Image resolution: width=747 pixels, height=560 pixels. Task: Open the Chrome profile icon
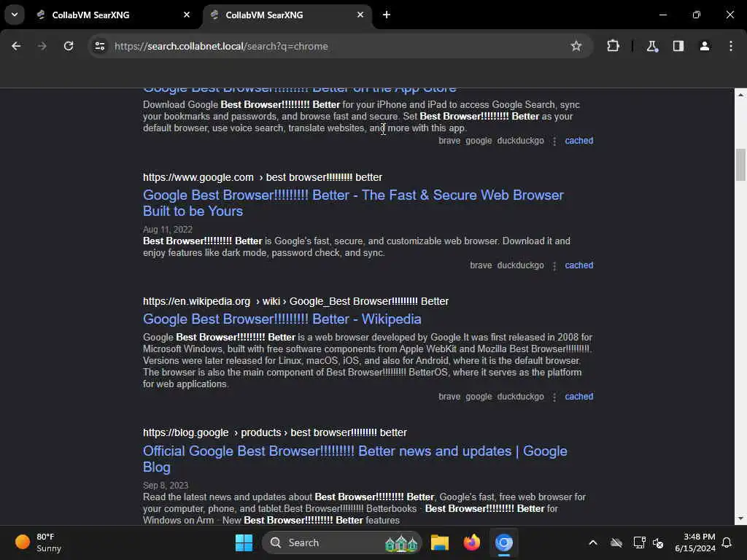tap(705, 46)
